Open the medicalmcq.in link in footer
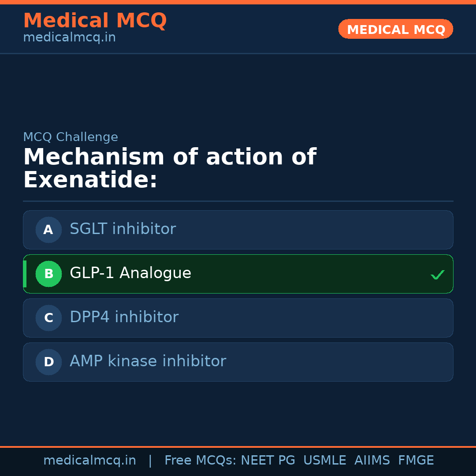 coord(89,461)
